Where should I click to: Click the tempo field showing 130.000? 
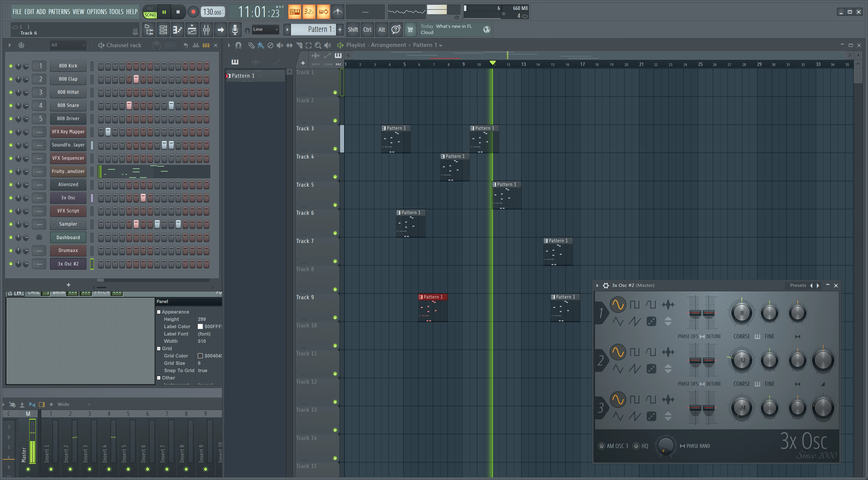pyautogui.click(x=213, y=12)
